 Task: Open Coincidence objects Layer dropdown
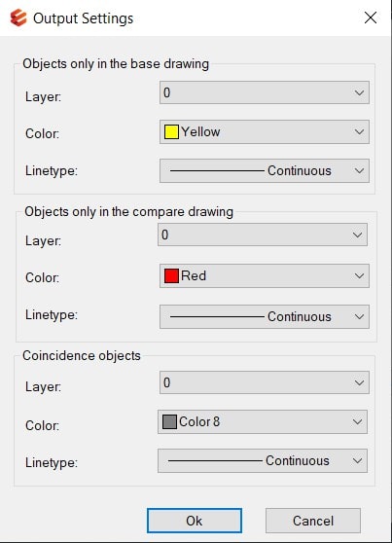coord(265,382)
